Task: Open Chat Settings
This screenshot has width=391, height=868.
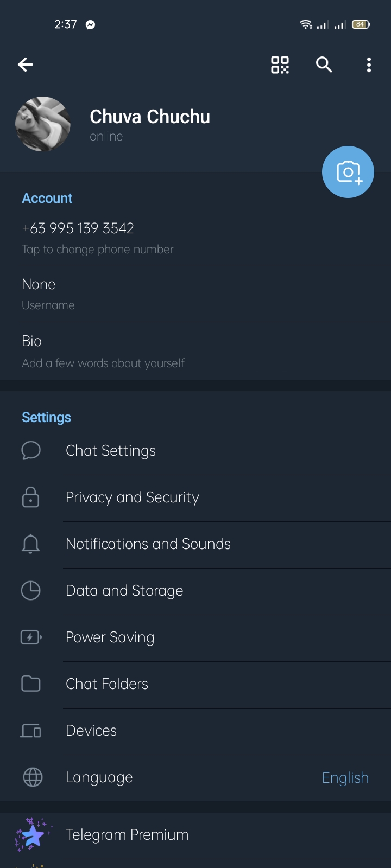Action: click(x=111, y=451)
